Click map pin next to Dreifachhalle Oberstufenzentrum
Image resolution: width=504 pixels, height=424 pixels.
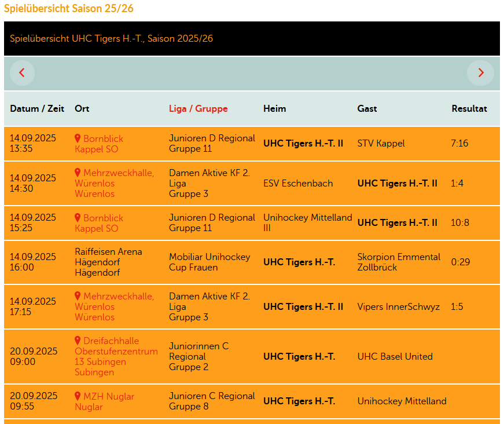(x=78, y=341)
